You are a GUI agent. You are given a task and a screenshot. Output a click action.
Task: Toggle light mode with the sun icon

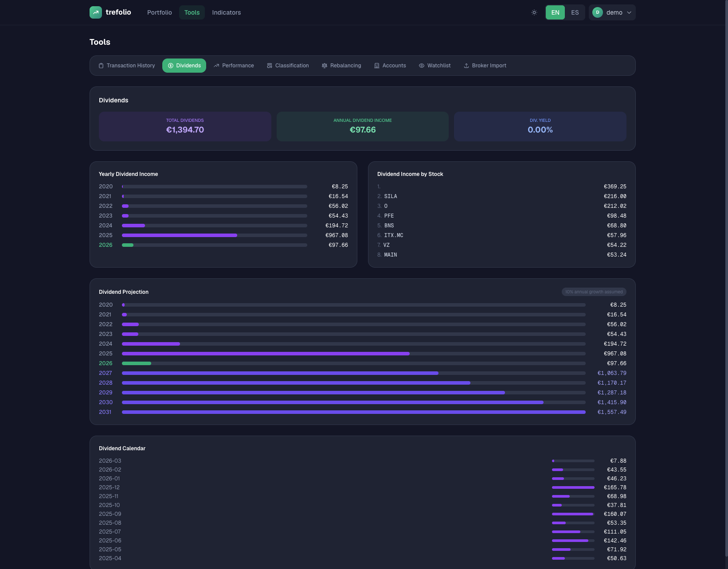(x=534, y=12)
